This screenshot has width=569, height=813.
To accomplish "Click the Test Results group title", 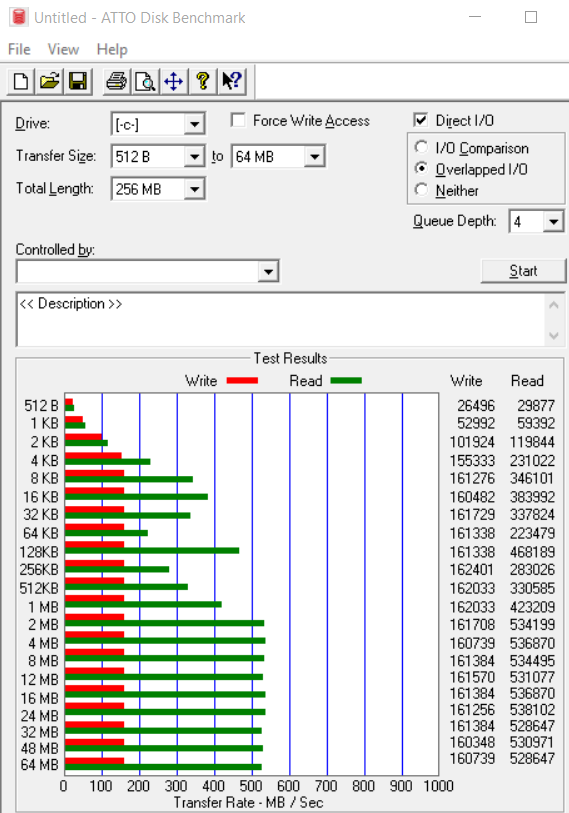I will coord(290,358).
